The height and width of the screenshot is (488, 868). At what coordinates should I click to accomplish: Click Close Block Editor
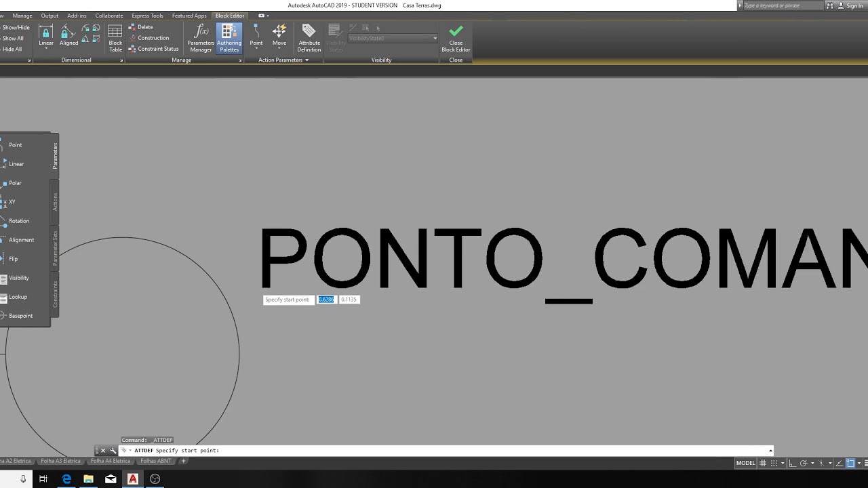point(456,38)
